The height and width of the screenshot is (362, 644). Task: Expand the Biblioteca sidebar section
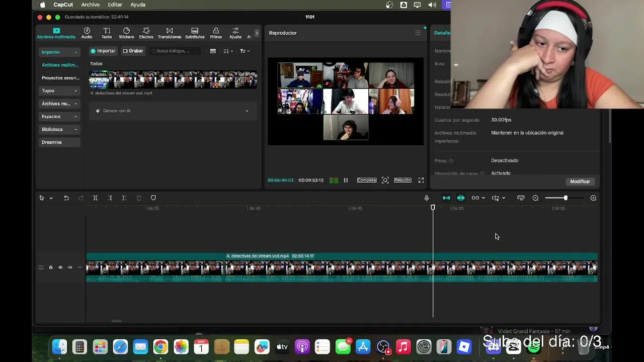(59, 129)
